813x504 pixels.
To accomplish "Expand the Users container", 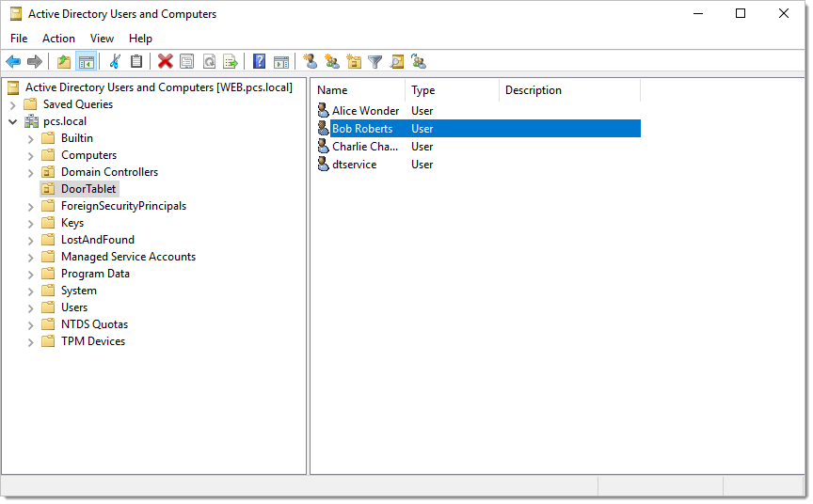I will click(31, 308).
